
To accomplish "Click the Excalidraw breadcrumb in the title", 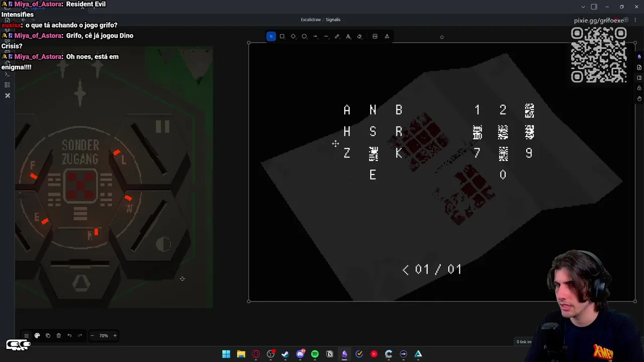I will pyautogui.click(x=311, y=20).
